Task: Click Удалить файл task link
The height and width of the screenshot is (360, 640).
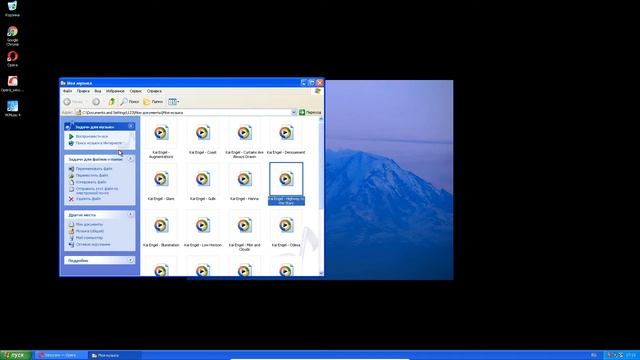Action: click(x=88, y=199)
